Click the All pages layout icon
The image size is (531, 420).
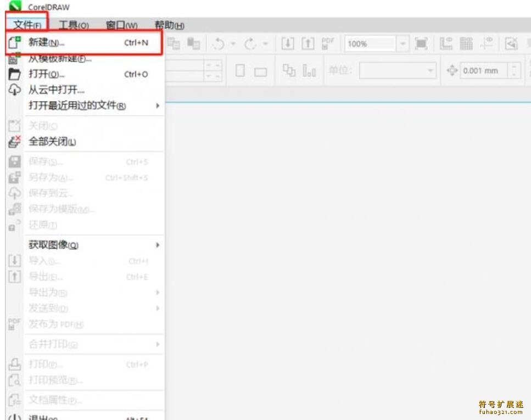pos(289,70)
